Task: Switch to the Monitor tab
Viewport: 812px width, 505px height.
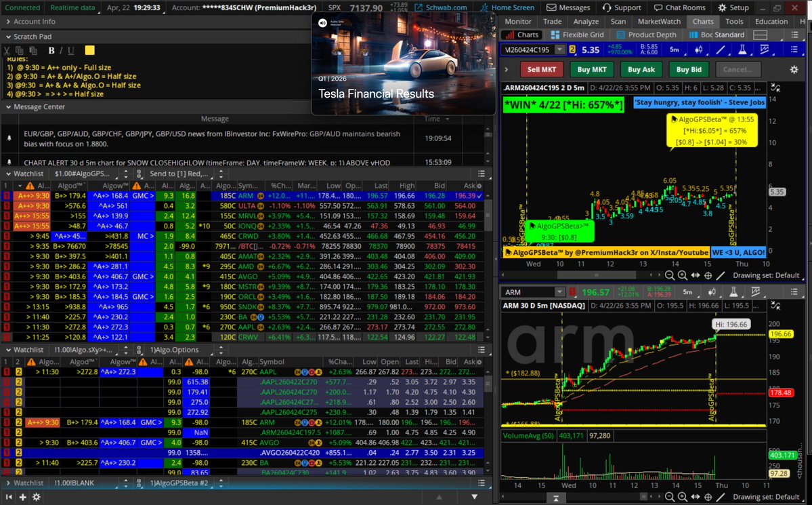Action: (518, 21)
